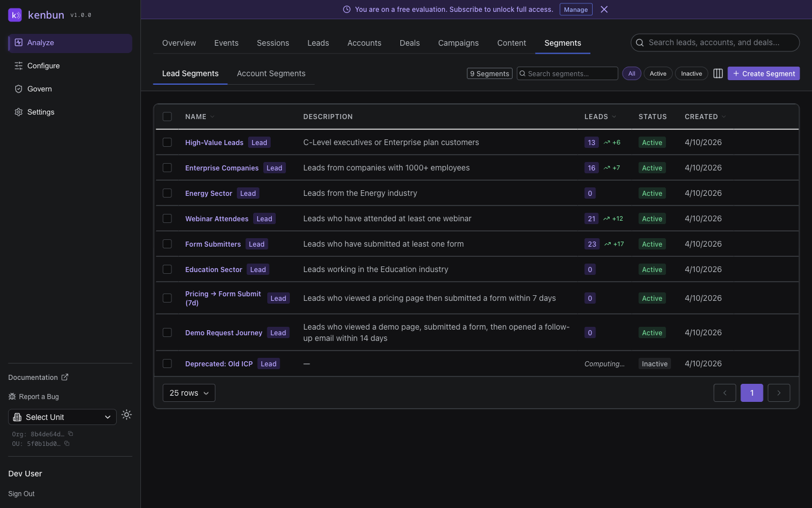Image resolution: width=812 pixels, height=508 pixels.
Task: Toggle the select-all segments checkbox
Action: tap(167, 117)
